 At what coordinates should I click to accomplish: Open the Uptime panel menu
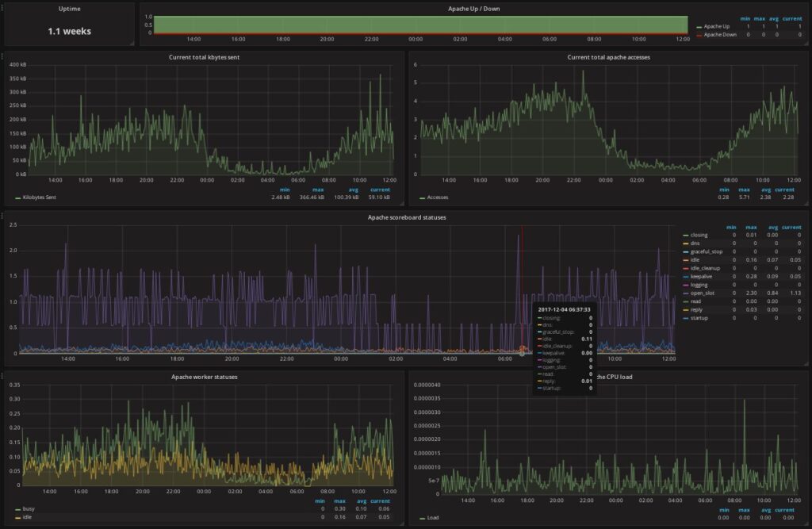pyautogui.click(x=70, y=8)
